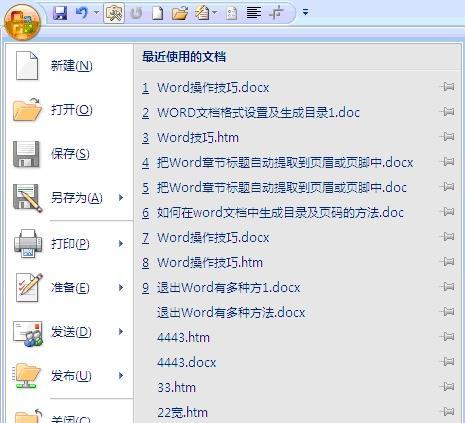This screenshot has height=423, width=465.
Task: Pin document 7 Word操作技巧.docx
Action: click(x=447, y=237)
